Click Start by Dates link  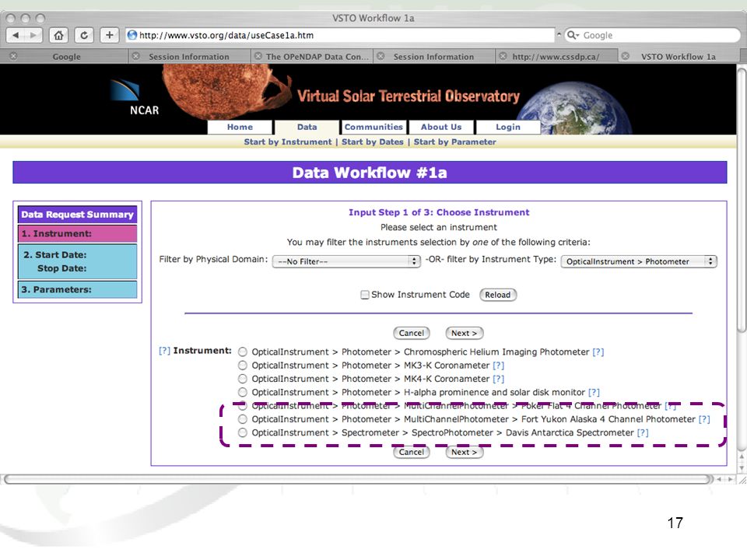coord(373,142)
